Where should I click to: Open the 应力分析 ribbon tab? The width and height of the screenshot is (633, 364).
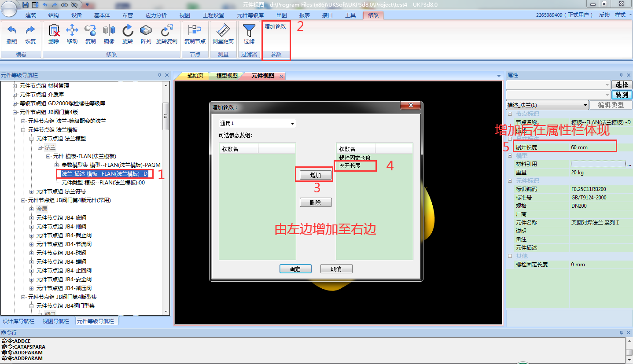156,15
